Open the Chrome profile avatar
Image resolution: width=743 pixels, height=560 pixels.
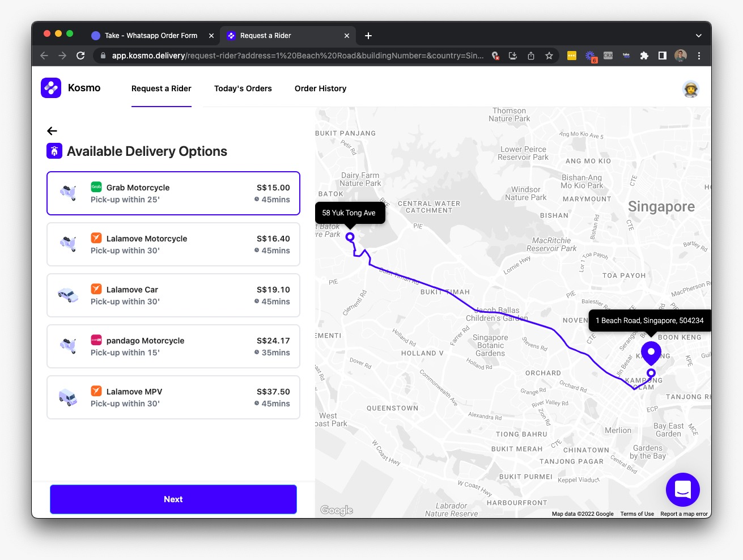(681, 56)
